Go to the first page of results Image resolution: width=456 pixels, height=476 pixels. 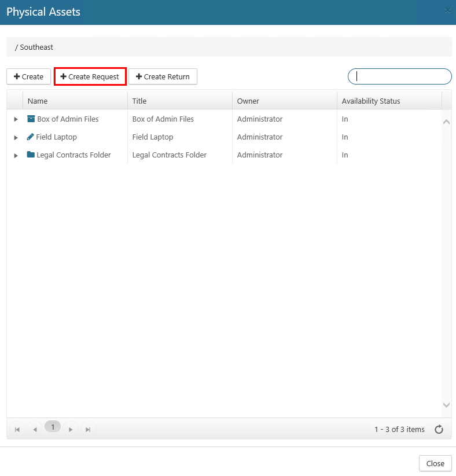click(x=17, y=429)
